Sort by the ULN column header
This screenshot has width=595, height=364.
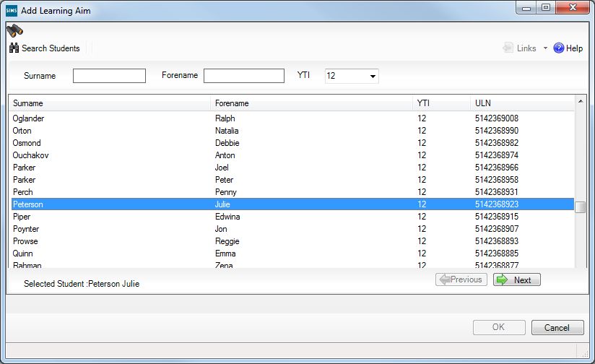tap(523, 103)
